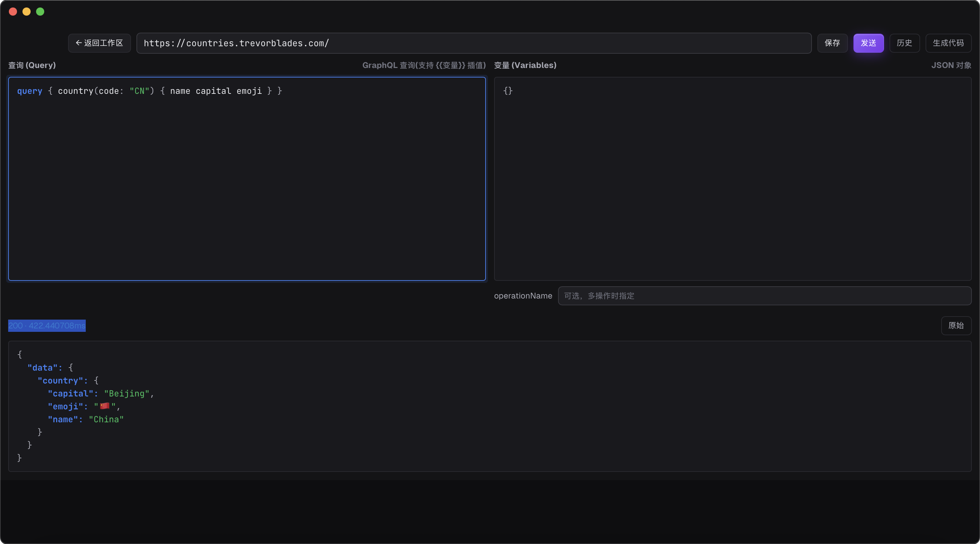Click the query keyword in the editor
980x544 pixels.
(30, 91)
